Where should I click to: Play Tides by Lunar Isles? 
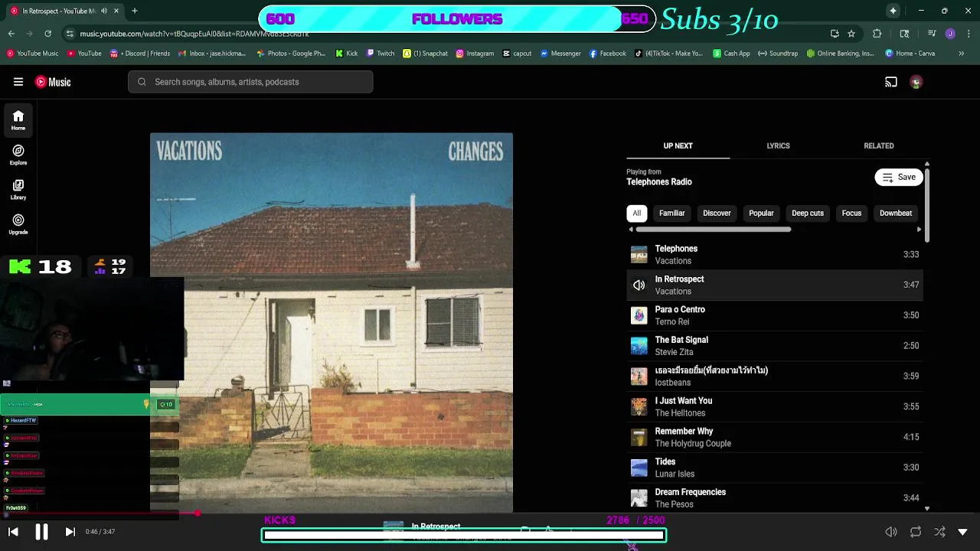pos(775,468)
